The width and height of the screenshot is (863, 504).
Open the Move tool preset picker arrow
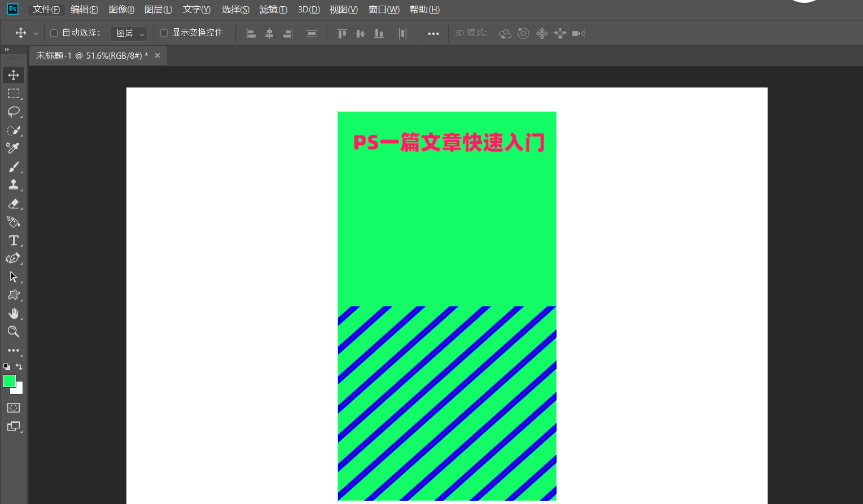tap(36, 33)
